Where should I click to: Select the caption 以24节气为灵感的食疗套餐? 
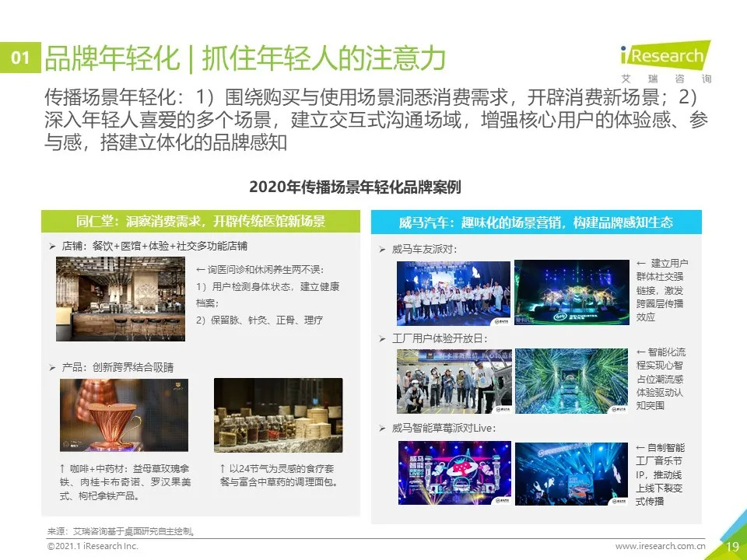(x=279, y=475)
